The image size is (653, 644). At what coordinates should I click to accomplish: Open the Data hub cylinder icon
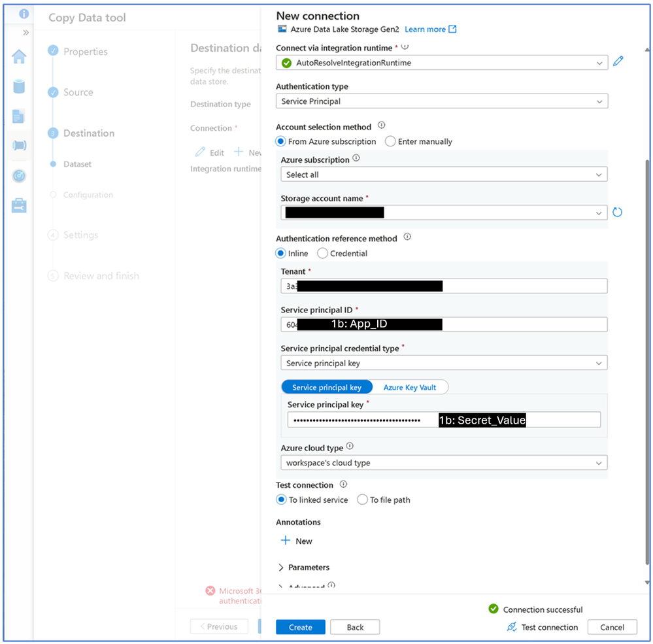pos(19,86)
